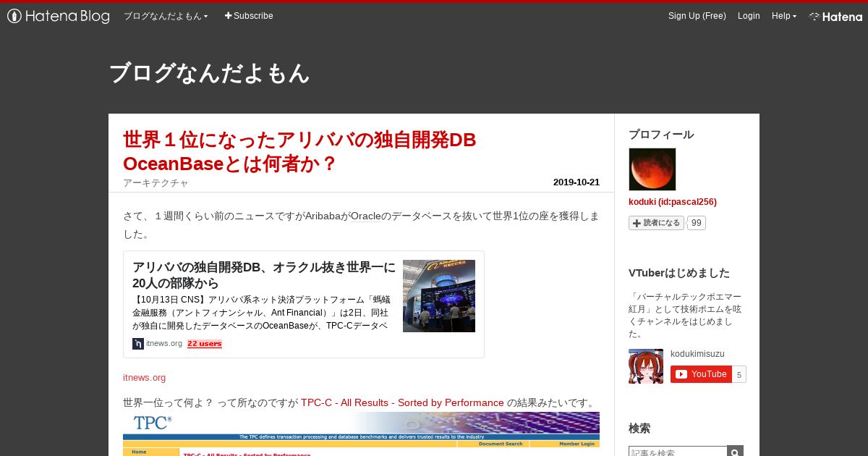Click the itnews.org favicon in card
This screenshot has width=868, height=456.
click(x=138, y=344)
